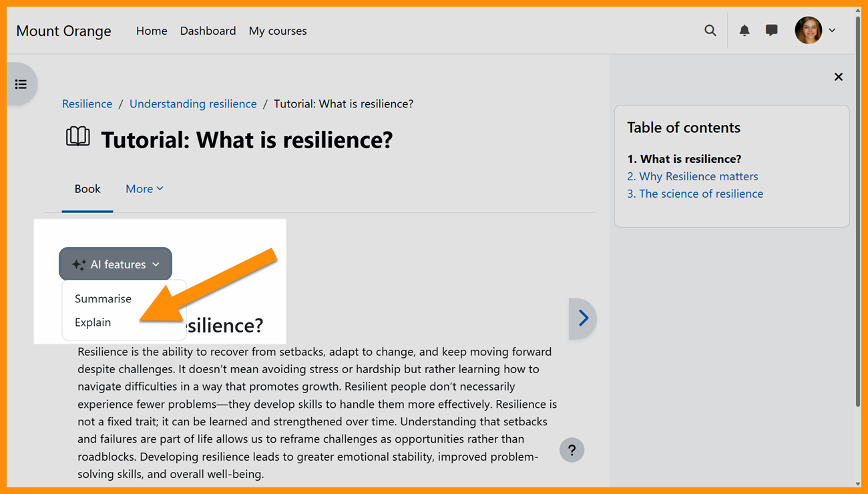The width and height of the screenshot is (868, 494).
Task: Open the More tab dropdown
Action: 144,189
